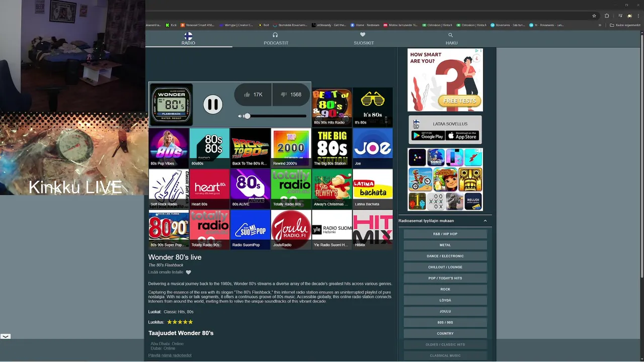The image size is (644, 362).
Task: Play the Rewind 2000's station
Action: (291, 148)
